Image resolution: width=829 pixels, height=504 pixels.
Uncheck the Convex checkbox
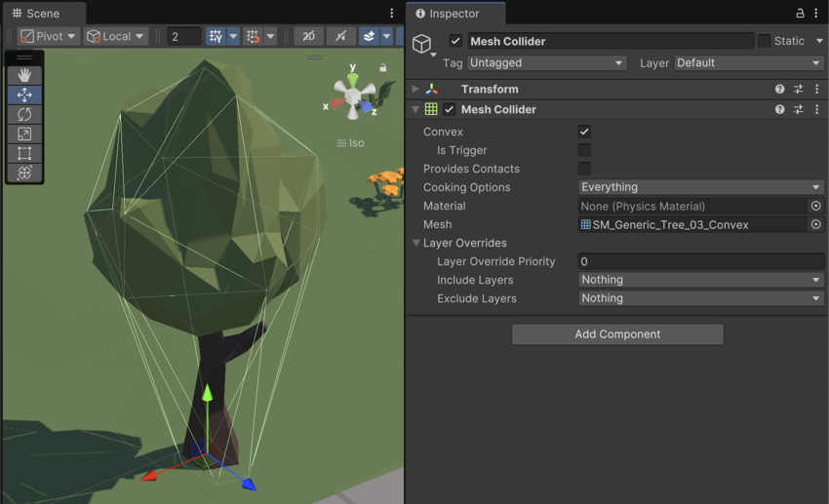point(584,132)
